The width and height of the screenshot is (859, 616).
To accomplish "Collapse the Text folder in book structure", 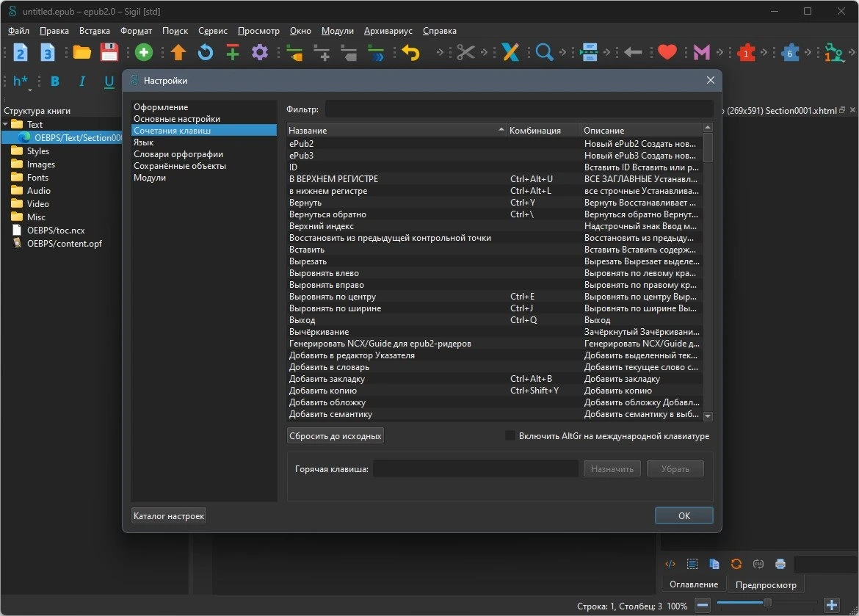I will pos(5,124).
